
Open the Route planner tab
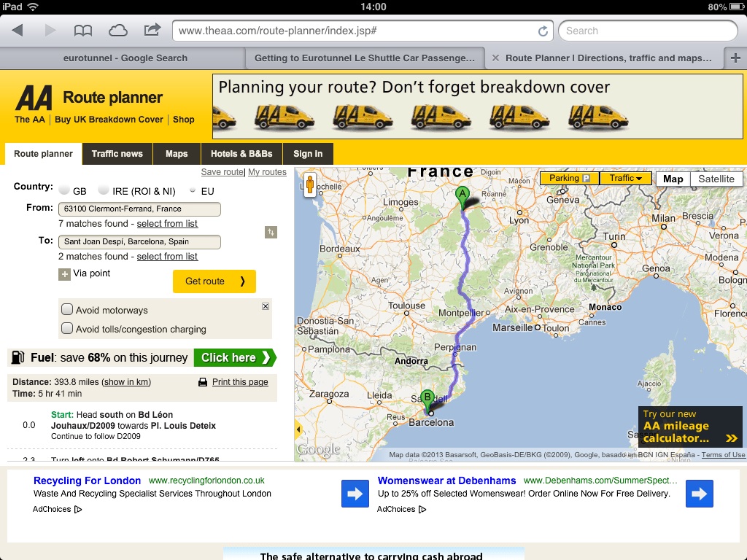43,154
